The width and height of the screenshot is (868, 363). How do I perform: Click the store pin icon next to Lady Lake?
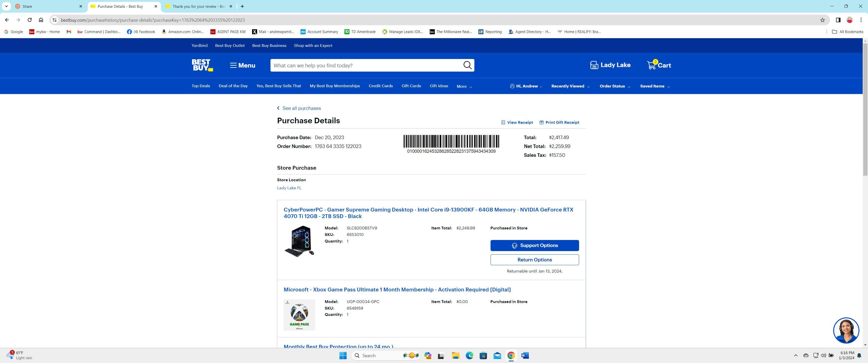594,65
